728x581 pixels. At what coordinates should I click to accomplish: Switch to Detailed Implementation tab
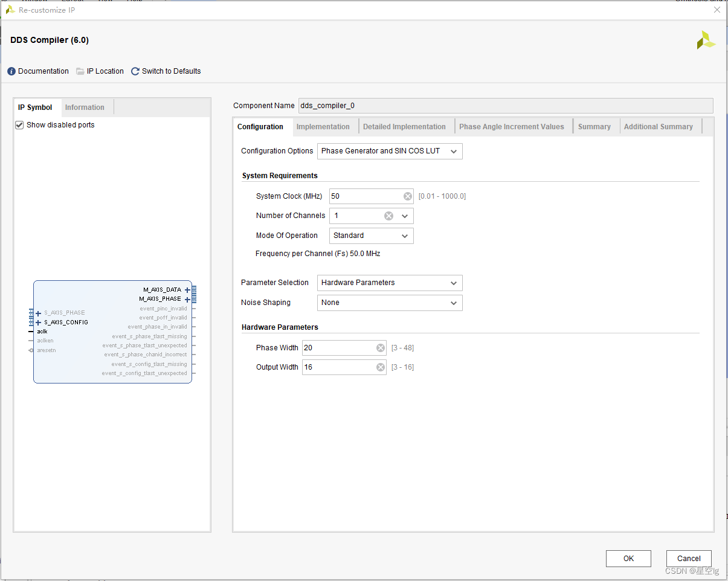(404, 127)
